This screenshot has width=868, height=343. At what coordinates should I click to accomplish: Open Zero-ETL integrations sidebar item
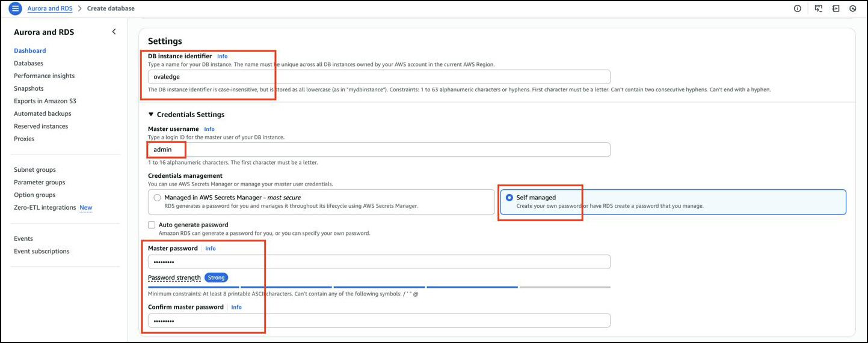coord(45,208)
